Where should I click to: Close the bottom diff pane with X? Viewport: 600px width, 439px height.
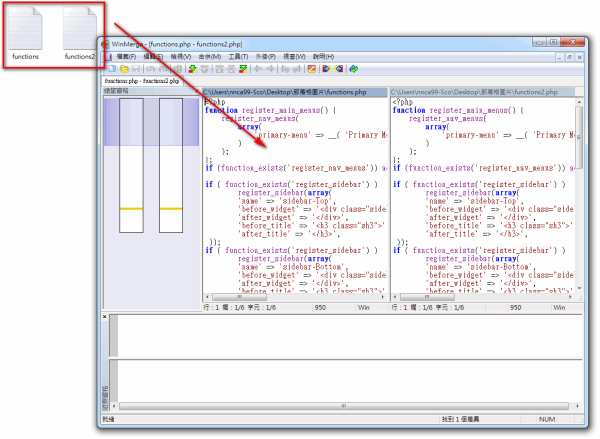coord(106,318)
